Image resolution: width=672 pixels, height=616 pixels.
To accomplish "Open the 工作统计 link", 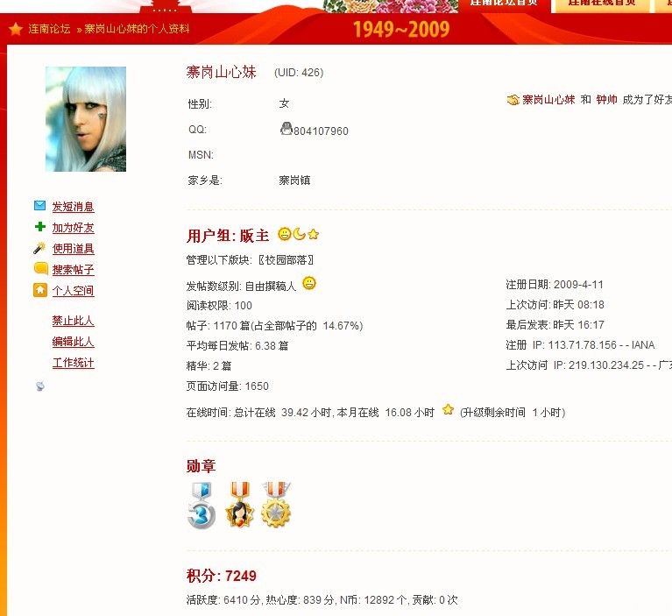I will point(73,363).
